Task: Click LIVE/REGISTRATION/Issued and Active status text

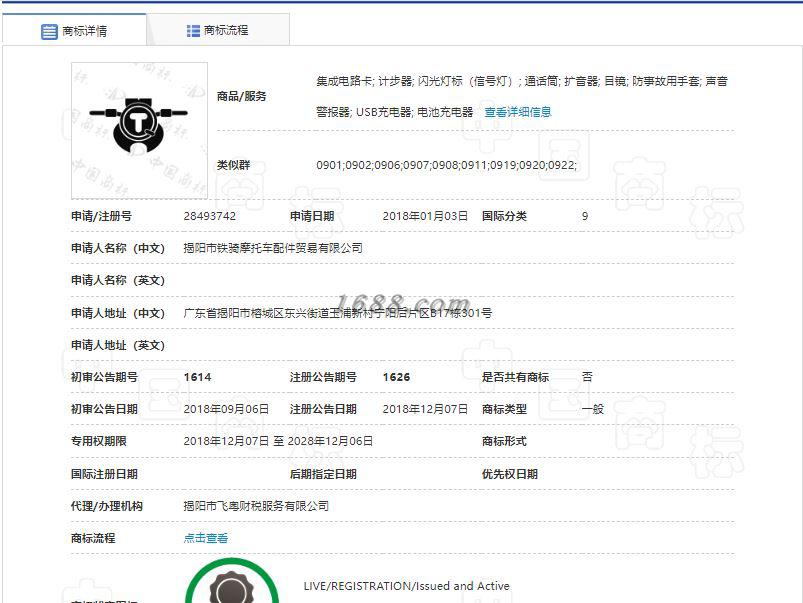Action: tap(407, 586)
